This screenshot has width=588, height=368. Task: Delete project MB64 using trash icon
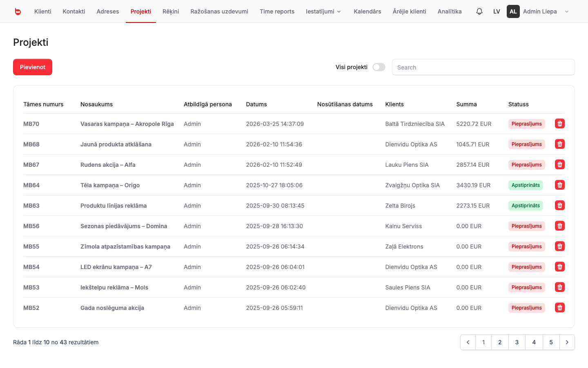click(560, 185)
